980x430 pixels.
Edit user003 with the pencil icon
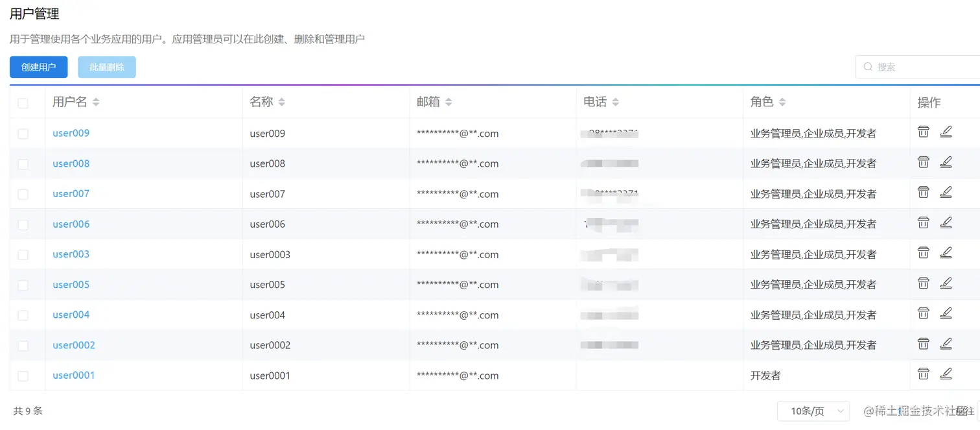pos(946,252)
